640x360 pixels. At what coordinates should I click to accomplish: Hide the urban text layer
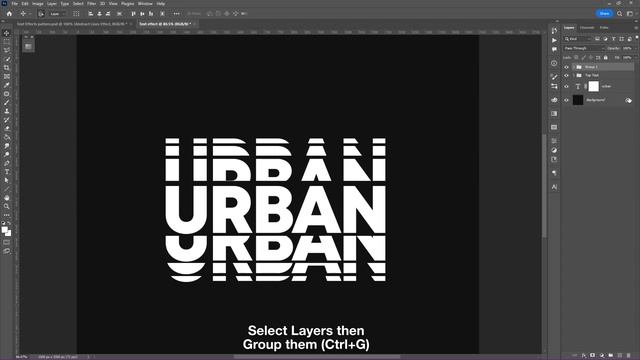pyautogui.click(x=566, y=87)
